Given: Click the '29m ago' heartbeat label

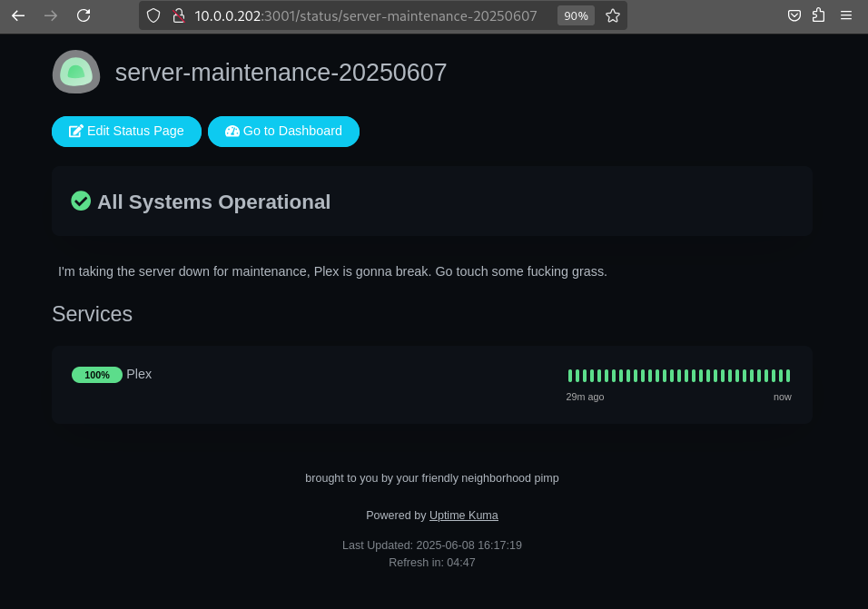Looking at the screenshot, I should (x=585, y=398).
